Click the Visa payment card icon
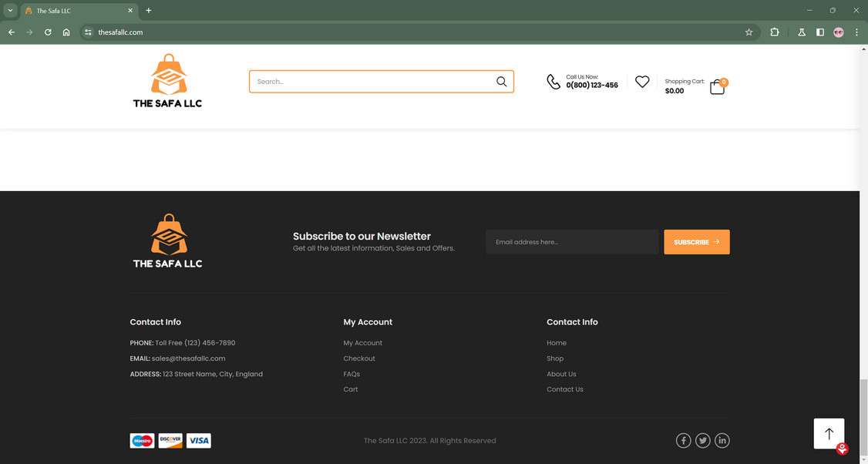The width and height of the screenshot is (868, 464). tap(199, 441)
